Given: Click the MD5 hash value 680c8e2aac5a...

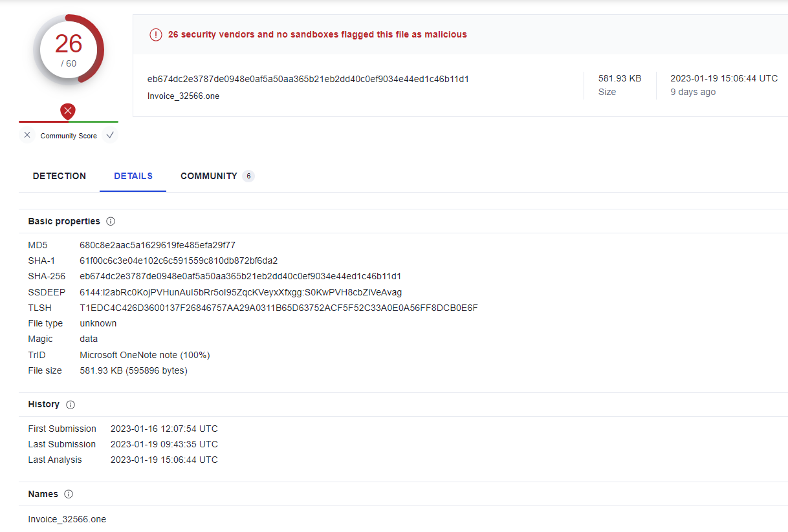Looking at the screenshot, I should click(x=158, y=245).
